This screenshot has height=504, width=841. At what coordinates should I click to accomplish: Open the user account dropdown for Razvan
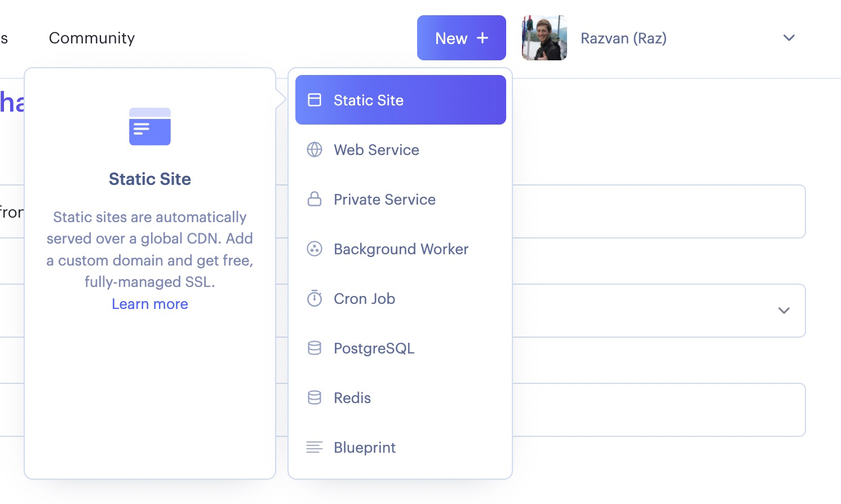789,38
